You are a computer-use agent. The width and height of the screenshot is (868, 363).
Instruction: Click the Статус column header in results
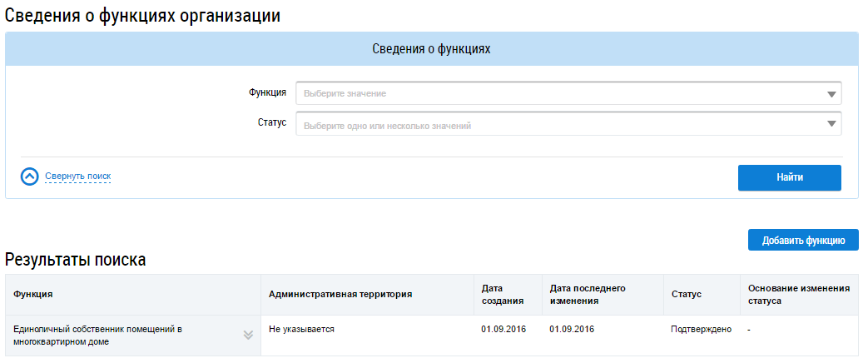(x=687, y=295)
